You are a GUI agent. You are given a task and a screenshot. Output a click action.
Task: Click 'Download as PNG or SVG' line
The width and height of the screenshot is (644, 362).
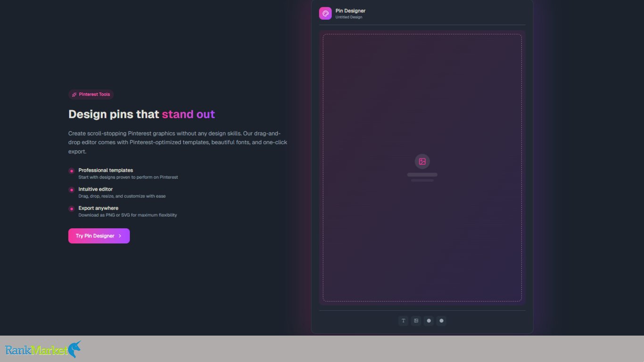(x=127, y=215)
